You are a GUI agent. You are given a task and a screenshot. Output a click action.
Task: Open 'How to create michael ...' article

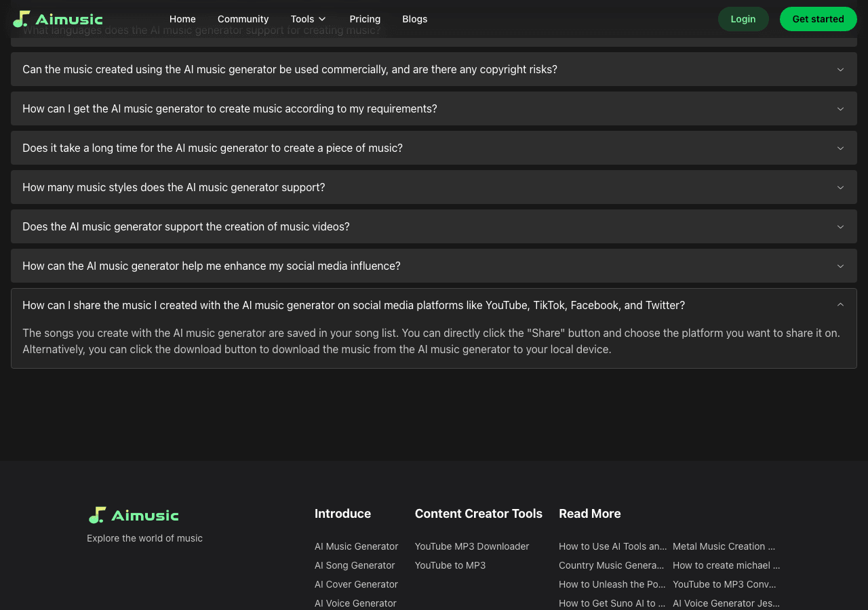[x=726, y=565]
